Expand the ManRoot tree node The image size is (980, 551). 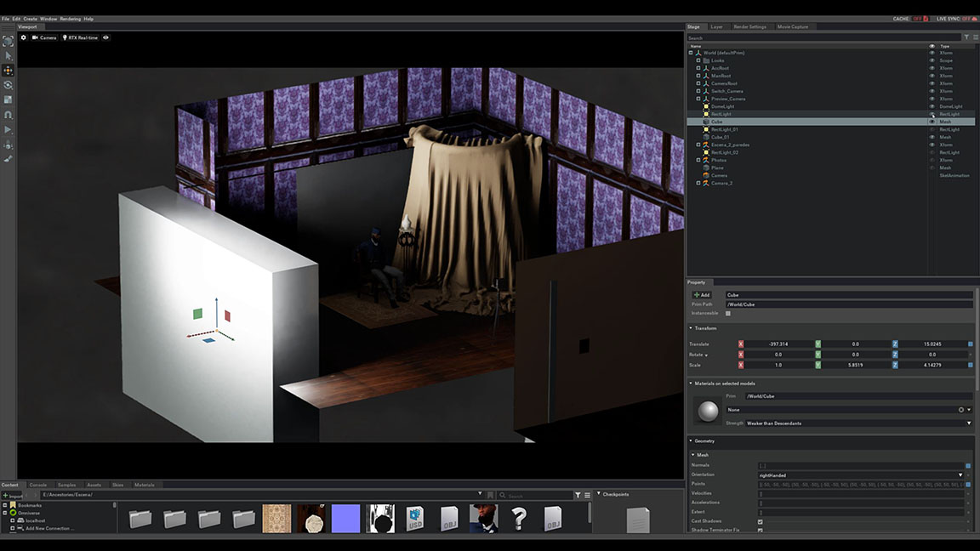[x=698, y=76]
